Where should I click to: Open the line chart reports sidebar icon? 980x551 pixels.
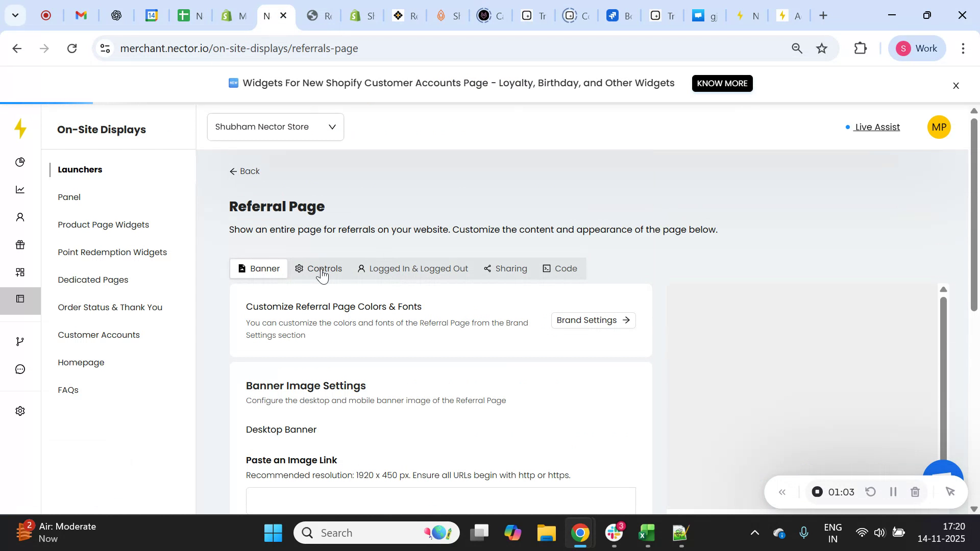pyautogui.click(x=20, y=189)
